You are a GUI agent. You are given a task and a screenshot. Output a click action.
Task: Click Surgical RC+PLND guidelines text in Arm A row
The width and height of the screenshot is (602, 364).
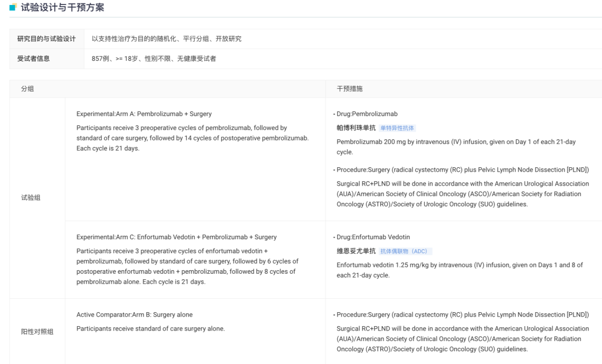click(x=463, y=194)
